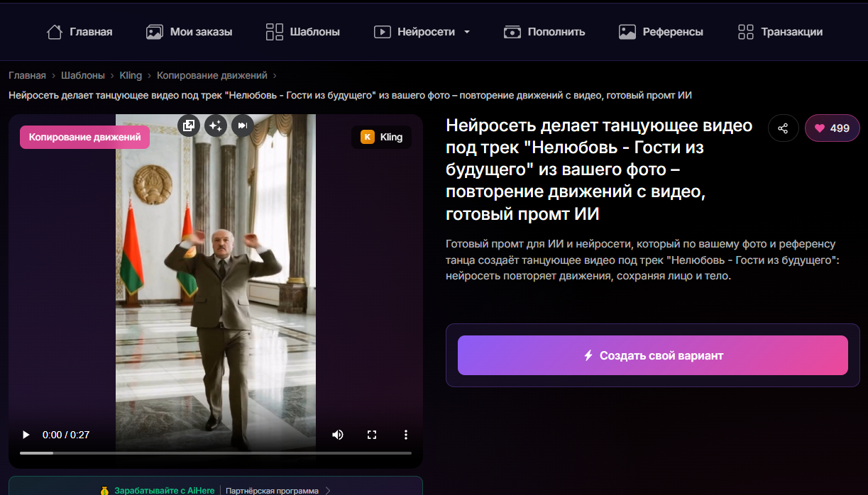Select the Пополнить wallet icon

pyautogui.click(x=512, y=31)
